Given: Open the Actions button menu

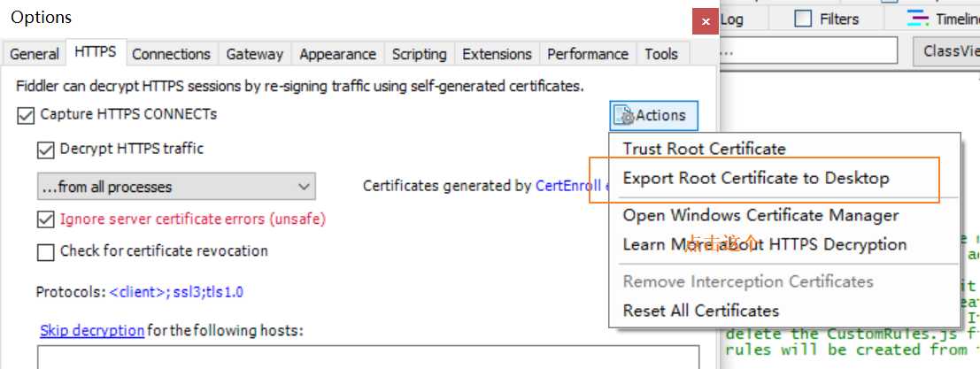Looking at the screenshot, I should (x=653, y=116).
